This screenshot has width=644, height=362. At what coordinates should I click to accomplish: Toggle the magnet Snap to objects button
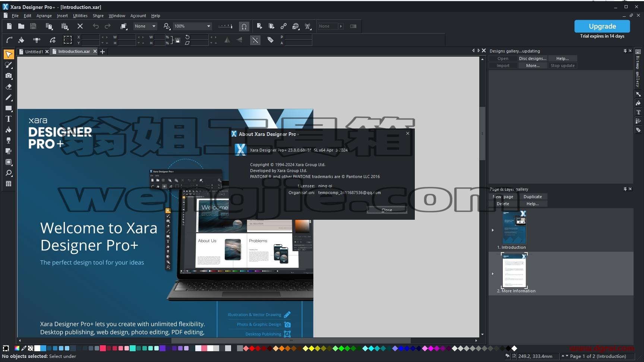pos(244,26)
